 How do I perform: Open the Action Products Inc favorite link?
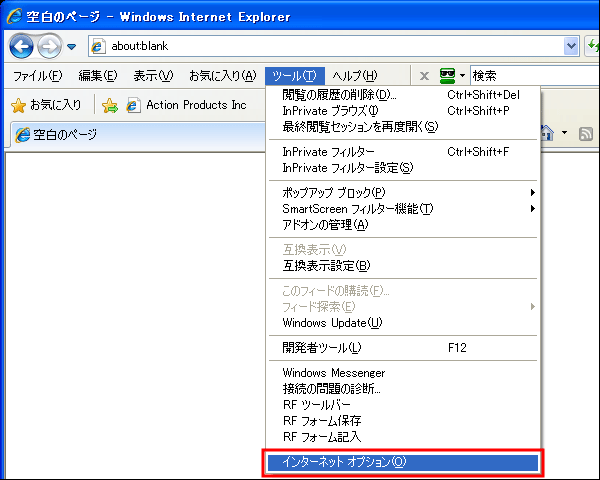(186, 105)
